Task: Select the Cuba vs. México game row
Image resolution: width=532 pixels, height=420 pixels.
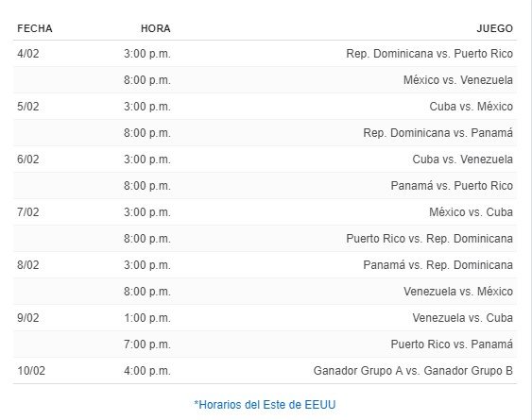Action: (x=265, y=107)
